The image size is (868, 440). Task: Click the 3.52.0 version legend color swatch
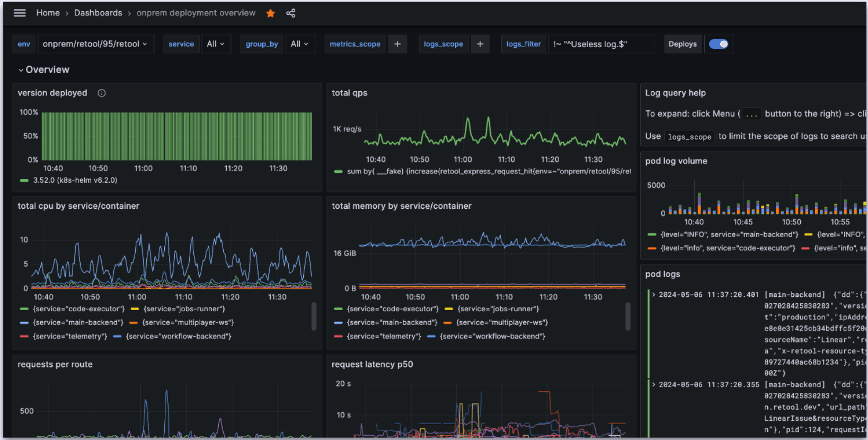[24, 181]
